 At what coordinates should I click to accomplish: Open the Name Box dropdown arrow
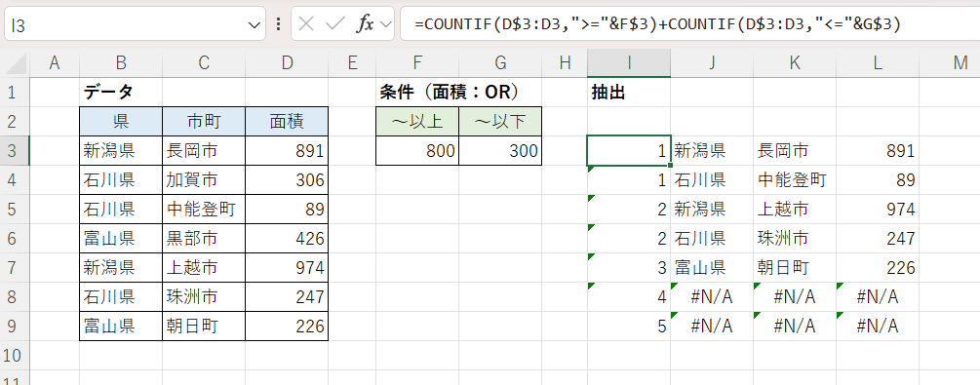point(254,25)
